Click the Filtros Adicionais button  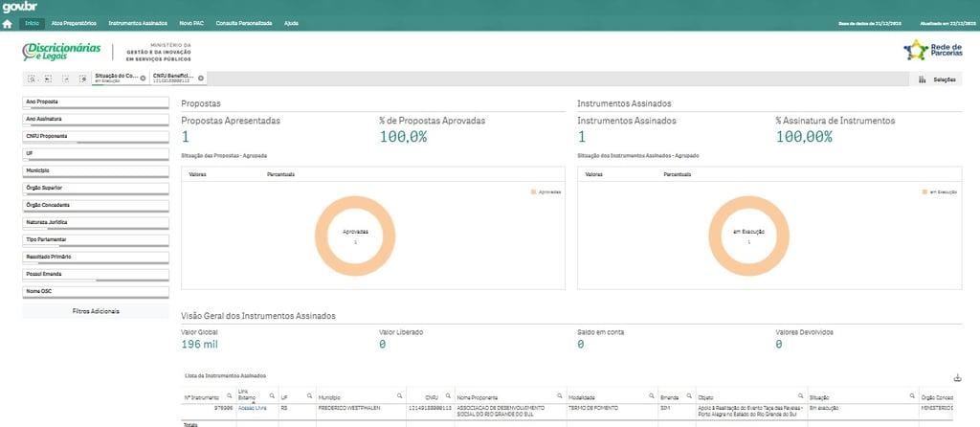tap(96, 311)
